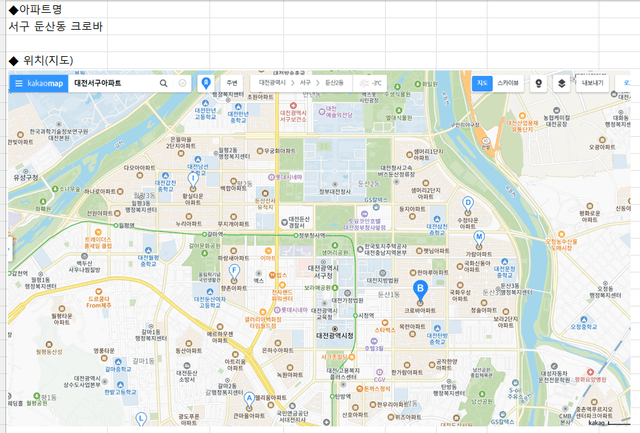Click the 목련아파트 label on map
This screenshot has width=640, height=433.
click(x=412, y=326)
